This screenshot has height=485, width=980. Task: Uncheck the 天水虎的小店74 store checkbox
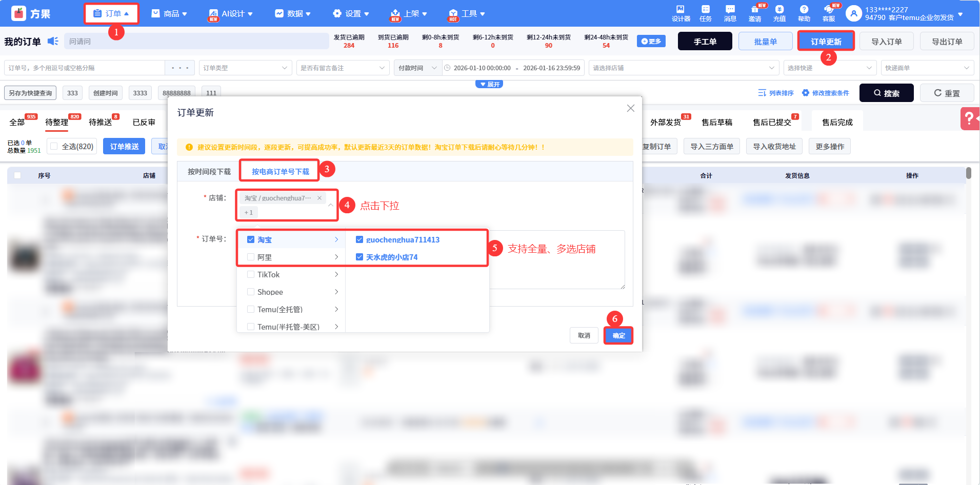tap(359, 257)
